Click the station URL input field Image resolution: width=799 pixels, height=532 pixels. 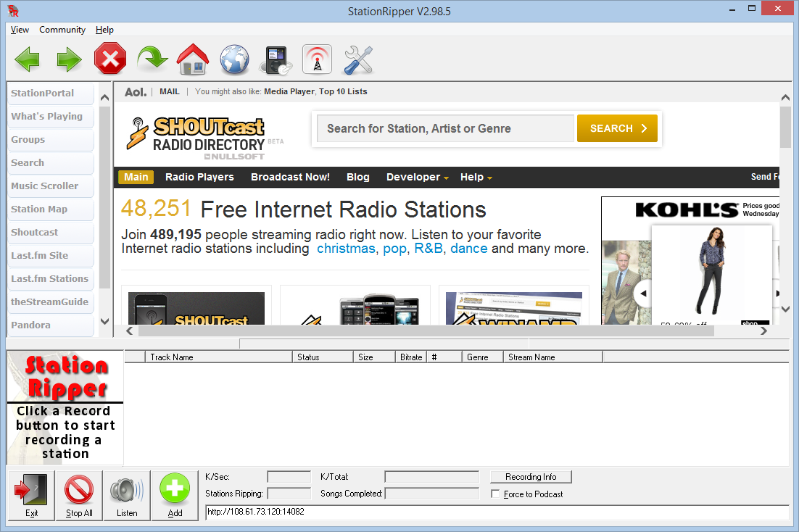[x=497, y=512]
